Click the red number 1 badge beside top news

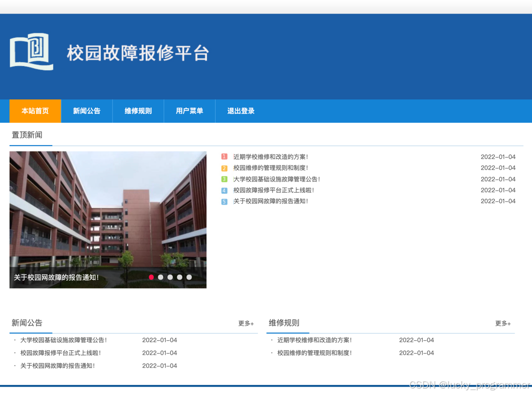tap(224, 156)
